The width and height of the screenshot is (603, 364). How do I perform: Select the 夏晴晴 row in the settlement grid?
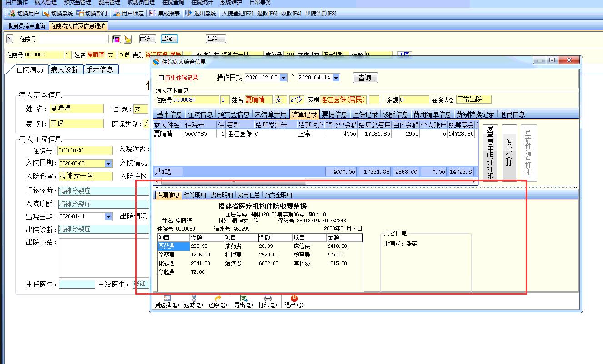(x=315, y=134)
